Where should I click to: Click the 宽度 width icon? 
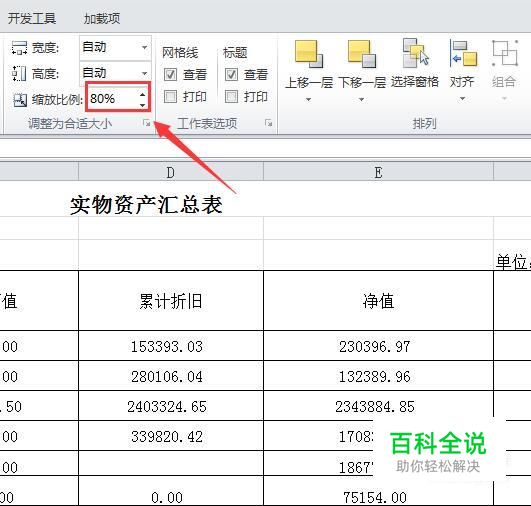coord(19,48)
